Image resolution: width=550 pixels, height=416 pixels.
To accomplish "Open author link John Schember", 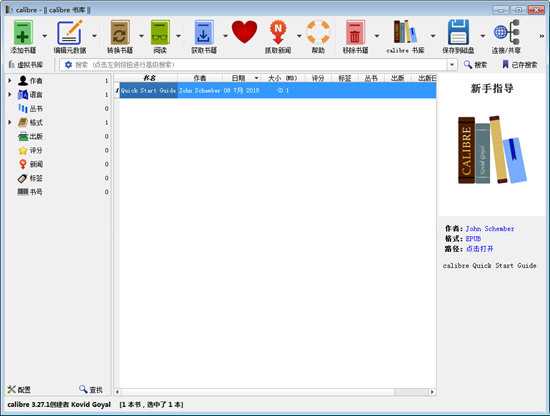I will [490, 229].
